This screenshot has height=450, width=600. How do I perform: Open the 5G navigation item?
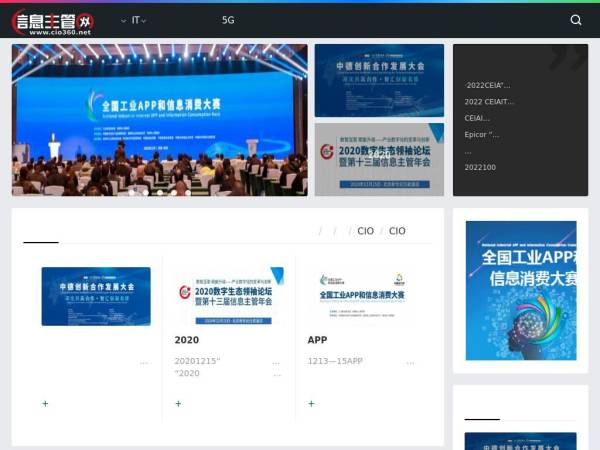228,20
